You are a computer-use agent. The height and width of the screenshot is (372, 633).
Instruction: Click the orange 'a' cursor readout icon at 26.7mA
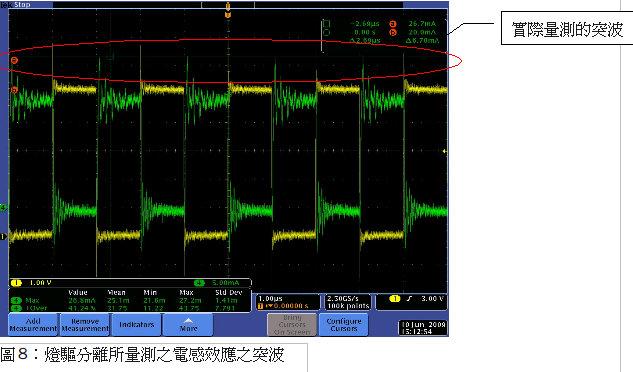pos(392,24)
